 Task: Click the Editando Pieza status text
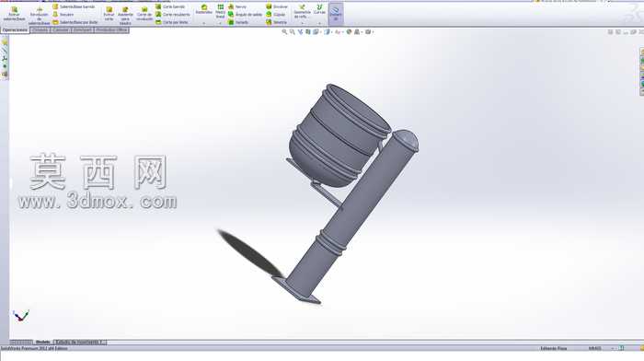coord(554,348)
